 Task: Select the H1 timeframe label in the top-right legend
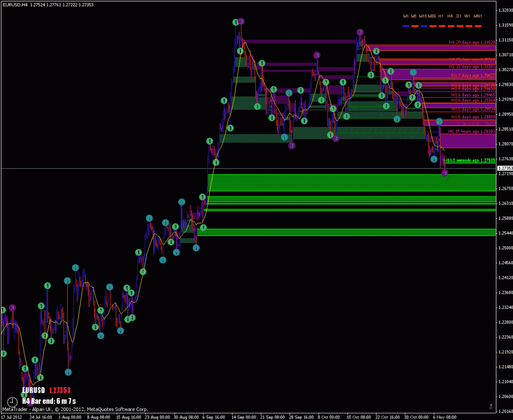pos(441,16)
